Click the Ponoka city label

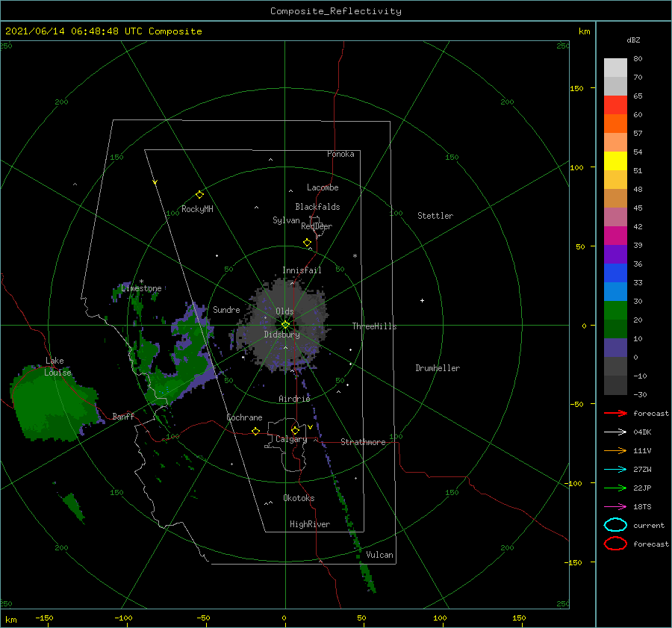pos(340,154)
